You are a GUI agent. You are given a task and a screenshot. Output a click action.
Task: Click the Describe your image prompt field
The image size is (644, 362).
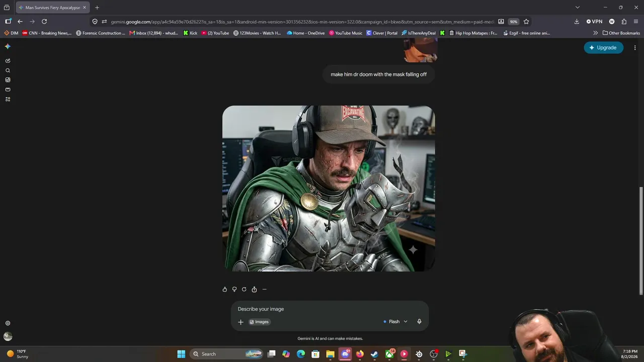(330, 309)
